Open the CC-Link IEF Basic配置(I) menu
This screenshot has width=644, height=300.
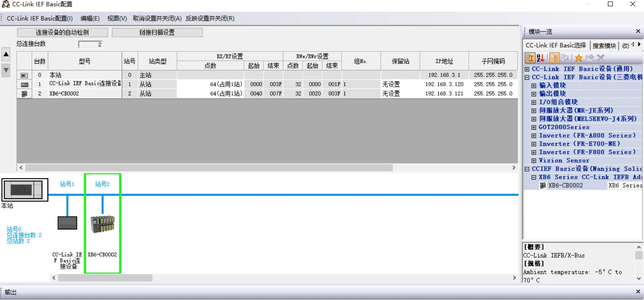pos(40,19)
